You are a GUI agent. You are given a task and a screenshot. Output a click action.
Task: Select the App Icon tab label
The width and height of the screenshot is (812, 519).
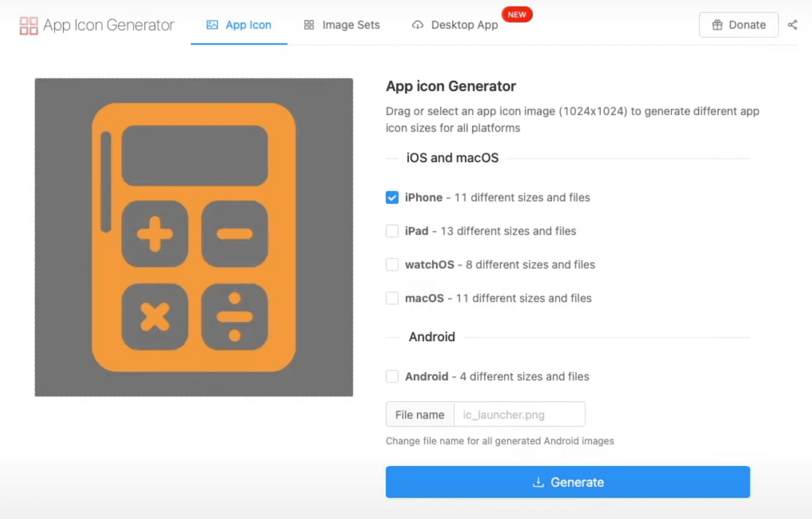[248, 25]
